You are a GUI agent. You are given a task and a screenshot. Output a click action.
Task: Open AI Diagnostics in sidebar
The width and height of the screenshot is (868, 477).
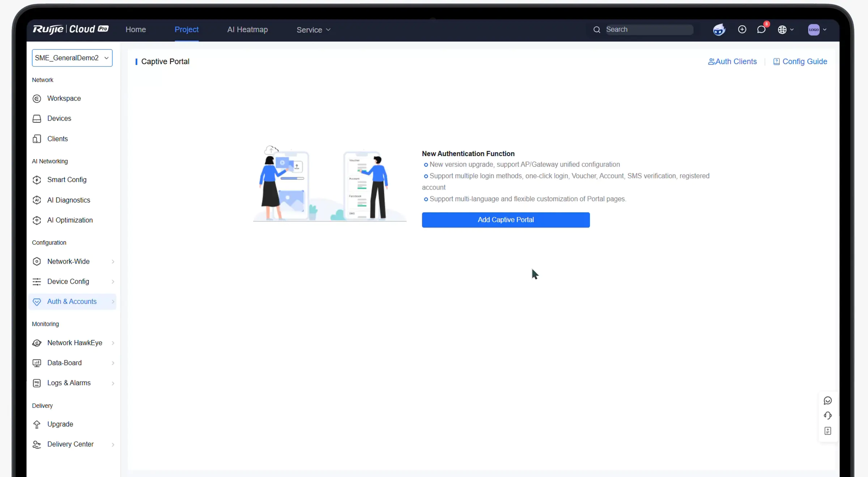point(69,200)
